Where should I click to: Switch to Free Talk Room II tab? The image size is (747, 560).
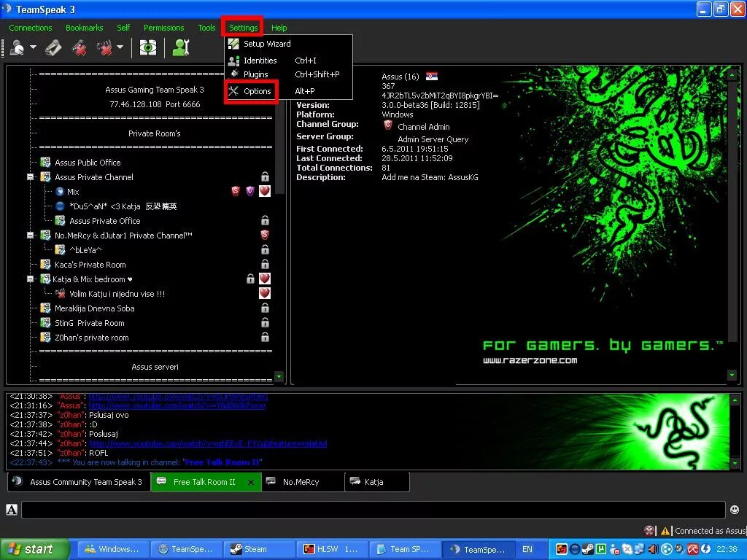(205, 482)
